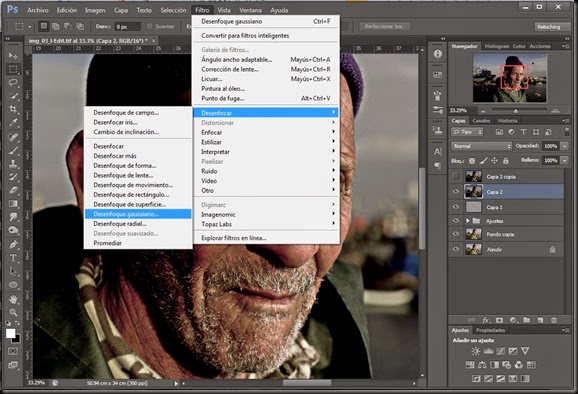Select the Dodge tool
The width and height of the screenshot is (578, 394).
click(13, 230)
